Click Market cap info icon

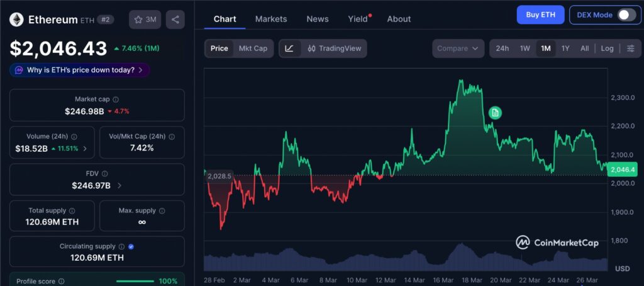click(116, 99)
